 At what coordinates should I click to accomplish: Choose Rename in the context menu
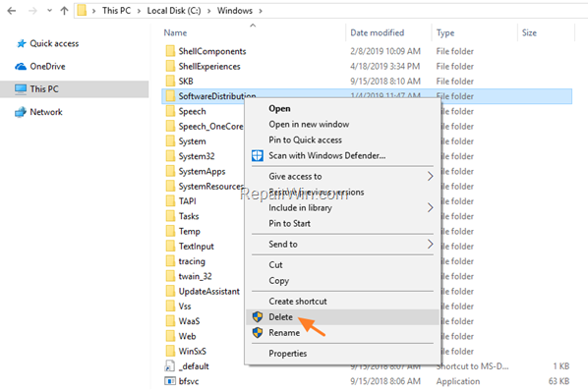[342, 333]
